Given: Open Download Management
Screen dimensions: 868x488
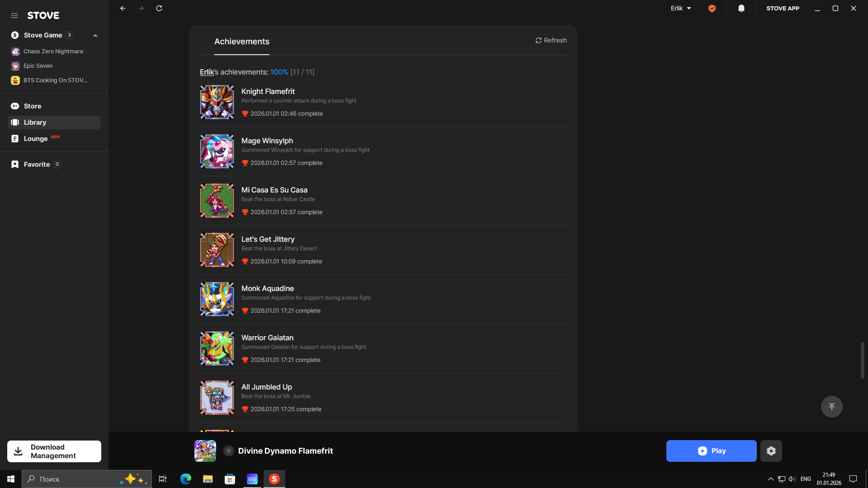Looking at the screenshot, I should pyautogui.click(x=54, y=451).
